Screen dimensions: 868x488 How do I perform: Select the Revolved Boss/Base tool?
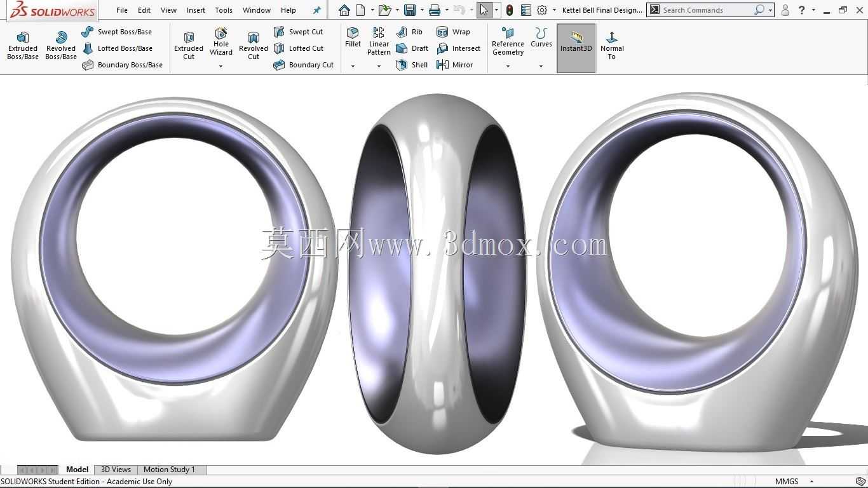(x=61, y=46)
